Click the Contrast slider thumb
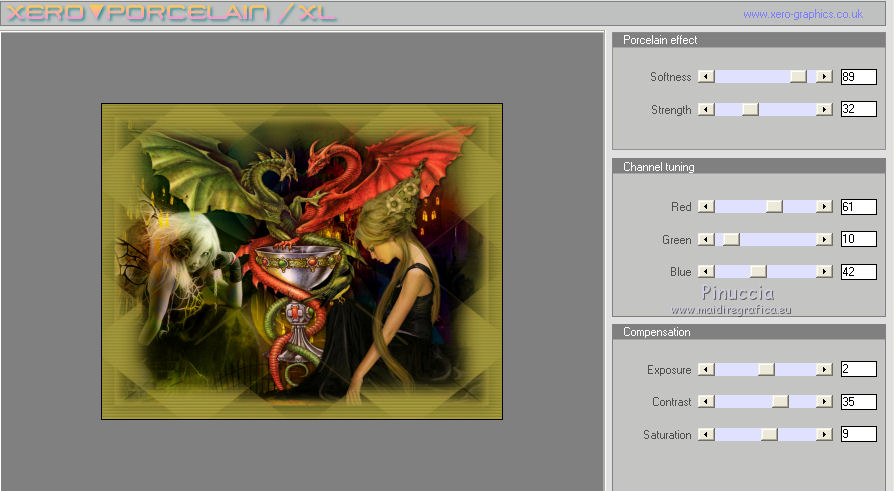This screenshot has width=894, height=491. (x=780, y=401)
